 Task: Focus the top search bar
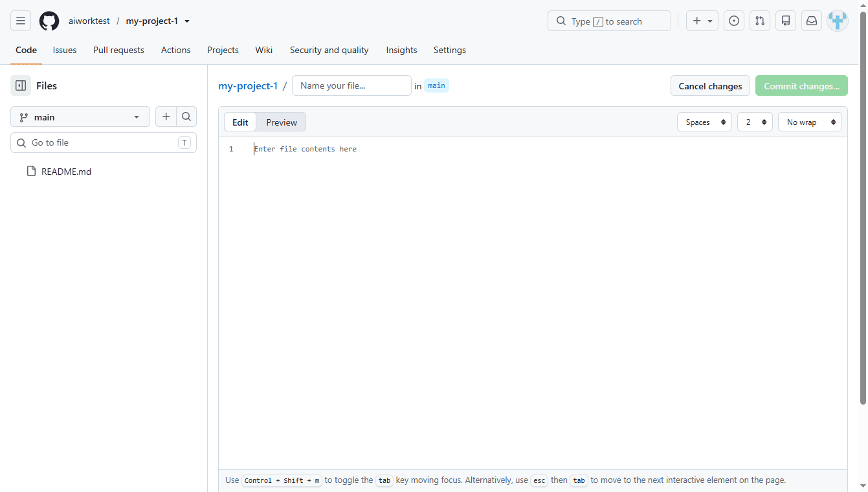[609, 21]
